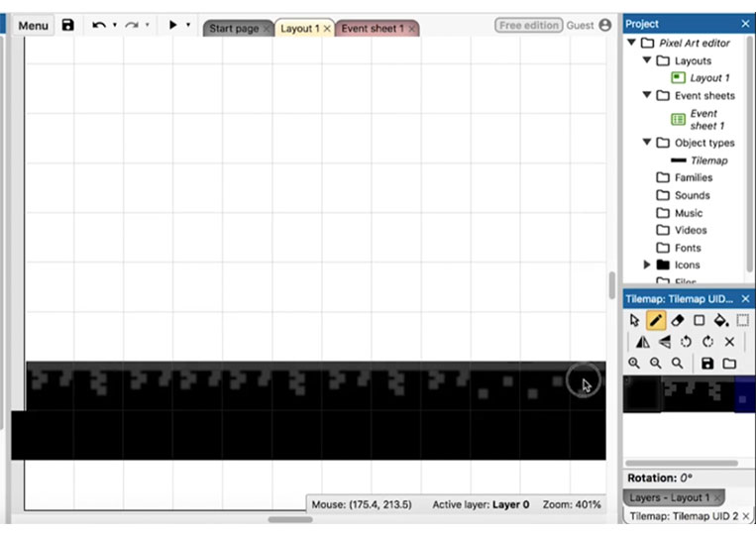
Task: Select the tilemap eraser tool
Action: tap(678, 320)
